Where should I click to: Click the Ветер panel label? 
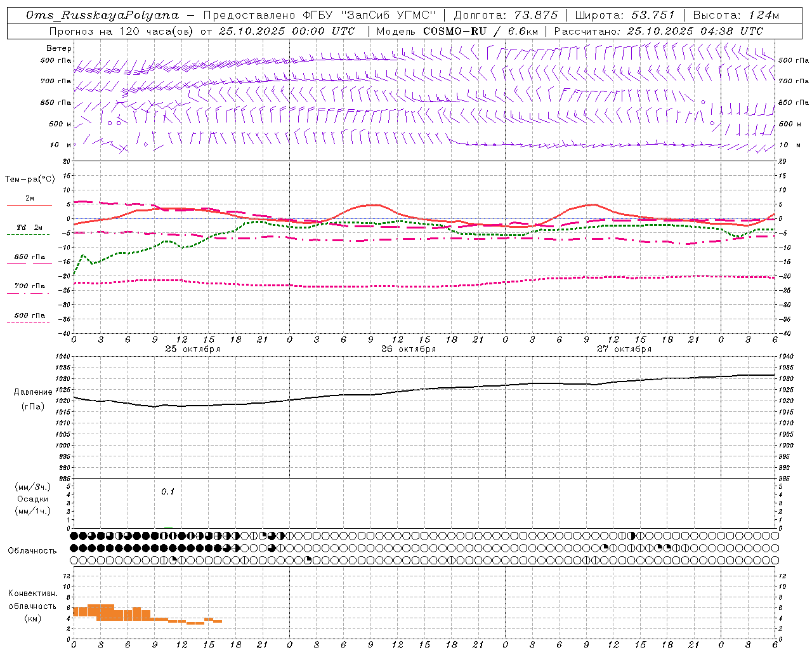point(59,48)
